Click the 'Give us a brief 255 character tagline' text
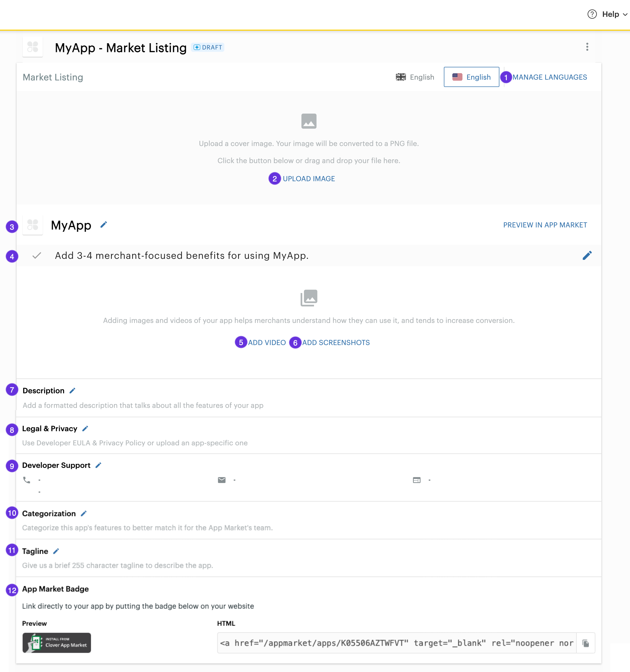This screenshot has width=630, height=672. coord(118,565)
